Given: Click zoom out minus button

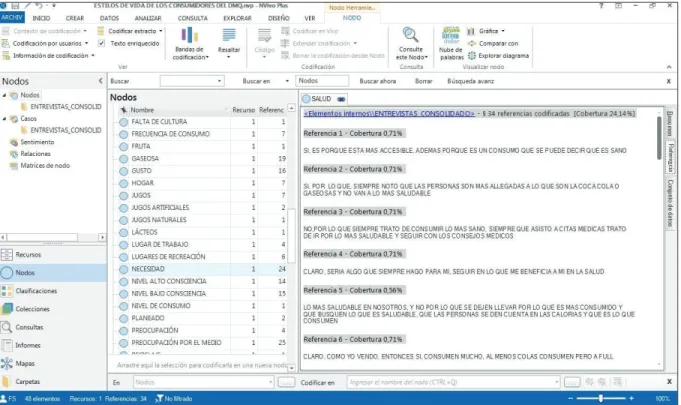Looking at the screenshot, I should (x=570, y=398).
